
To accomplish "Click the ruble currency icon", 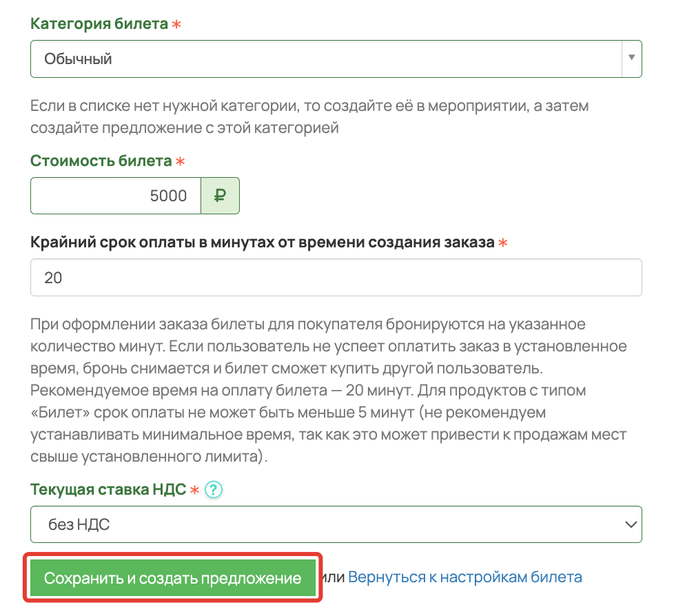I will (x=220, y=196).
